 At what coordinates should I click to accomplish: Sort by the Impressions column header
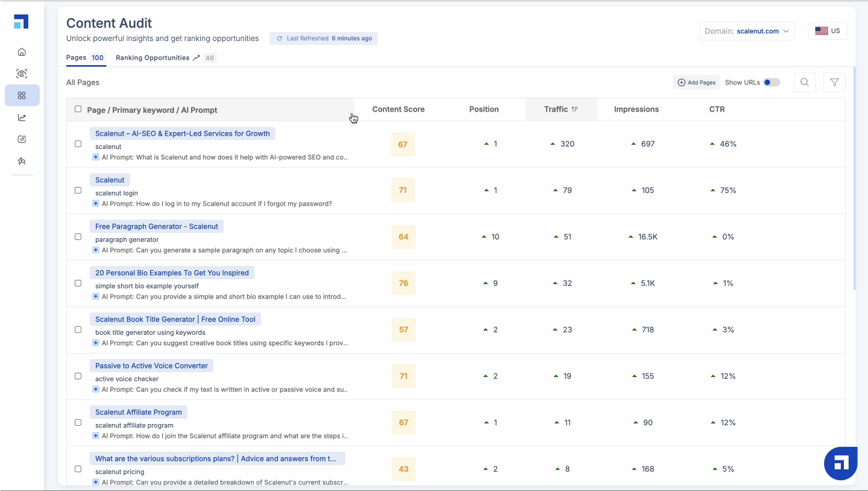click(637, 109)
